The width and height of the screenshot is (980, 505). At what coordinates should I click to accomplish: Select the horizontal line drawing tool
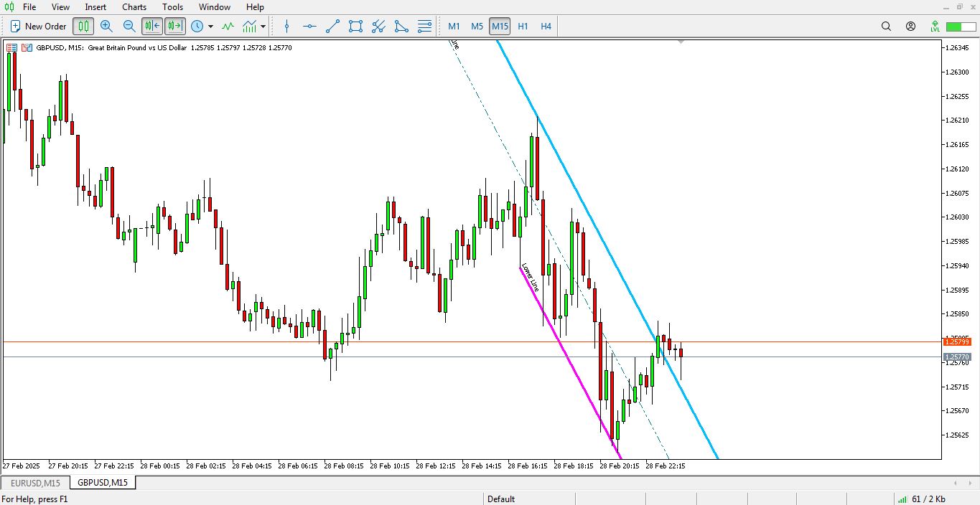tap(309, 27)
